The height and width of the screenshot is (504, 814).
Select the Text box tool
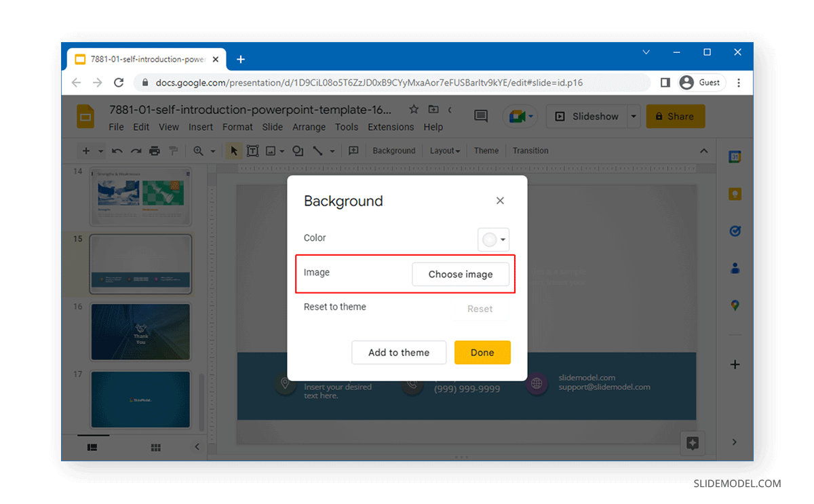253,151
